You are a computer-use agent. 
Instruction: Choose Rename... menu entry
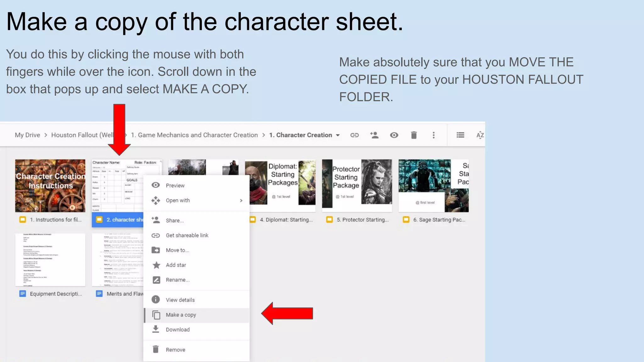pyautogui.click(x=197, y=280)
